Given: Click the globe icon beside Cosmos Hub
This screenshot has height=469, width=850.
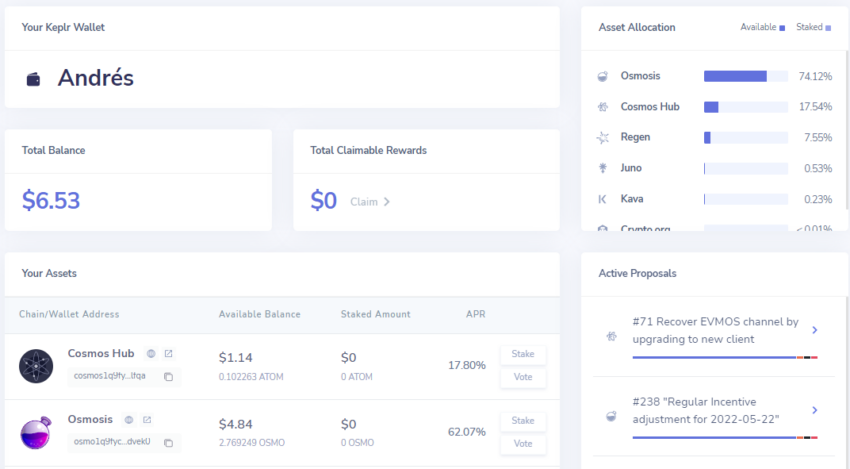Looking at the screenshot, I should coord(151,354).
